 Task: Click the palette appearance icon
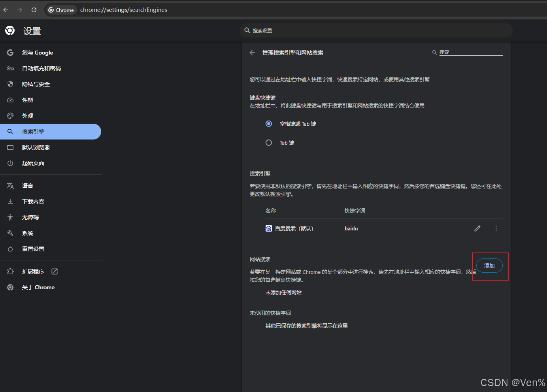[10, 116]
